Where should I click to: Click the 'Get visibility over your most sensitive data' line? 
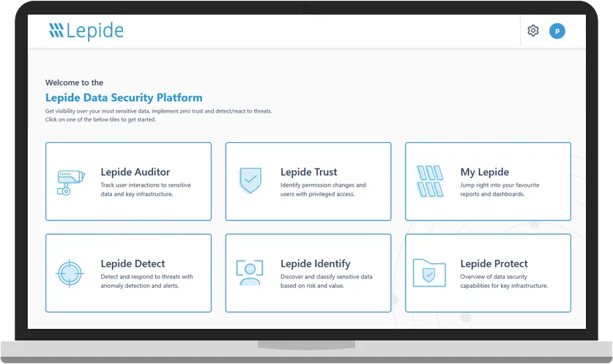pyautogui.click(x=158, y=111)
